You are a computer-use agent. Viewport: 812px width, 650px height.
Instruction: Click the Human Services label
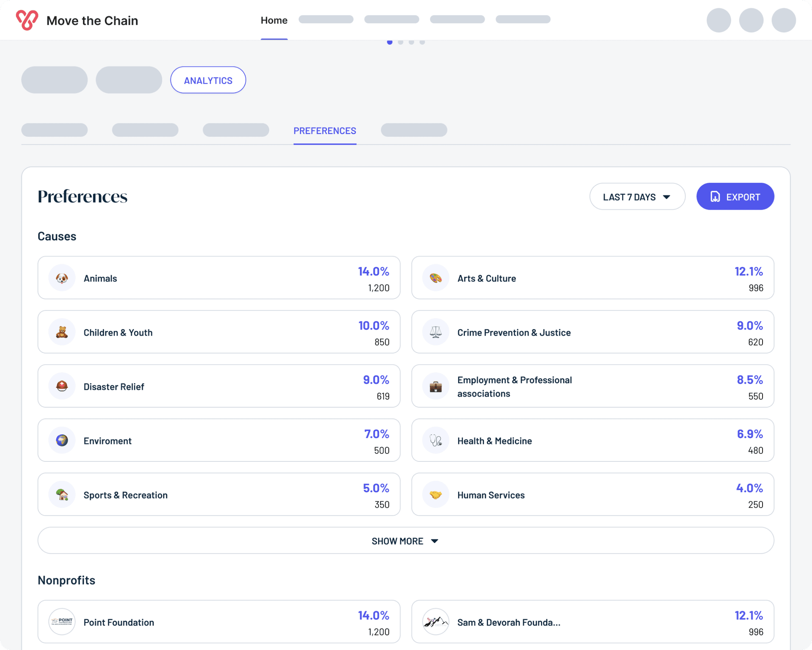tap(491, 495)
